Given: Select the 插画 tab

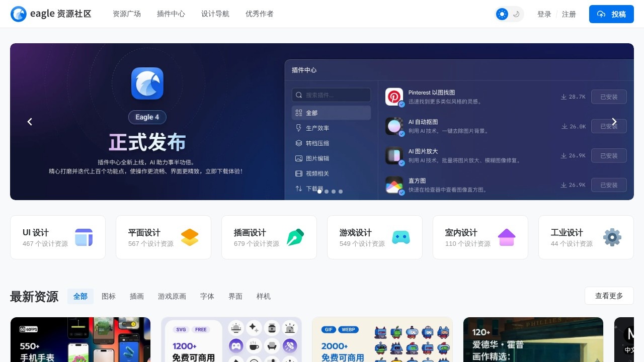Looking at the screenshot, I should (137, 296).
